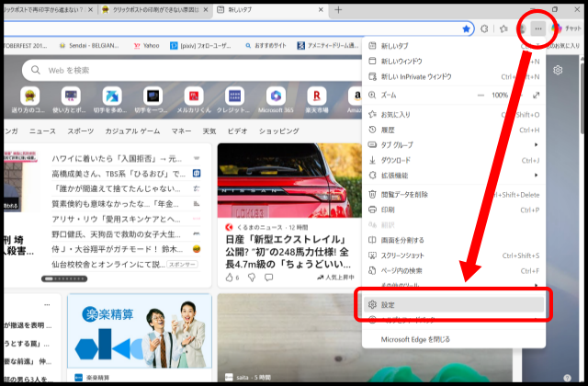Open ダウンロード from the menu
Screen dimensions: 588x386
coord(454,160)
